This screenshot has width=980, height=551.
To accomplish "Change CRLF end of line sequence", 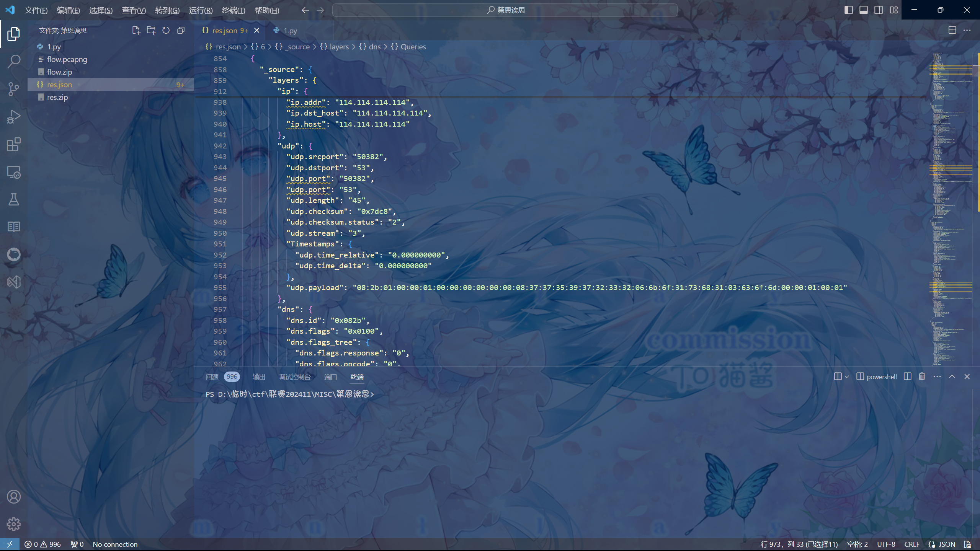I will [x=912, y=544].
